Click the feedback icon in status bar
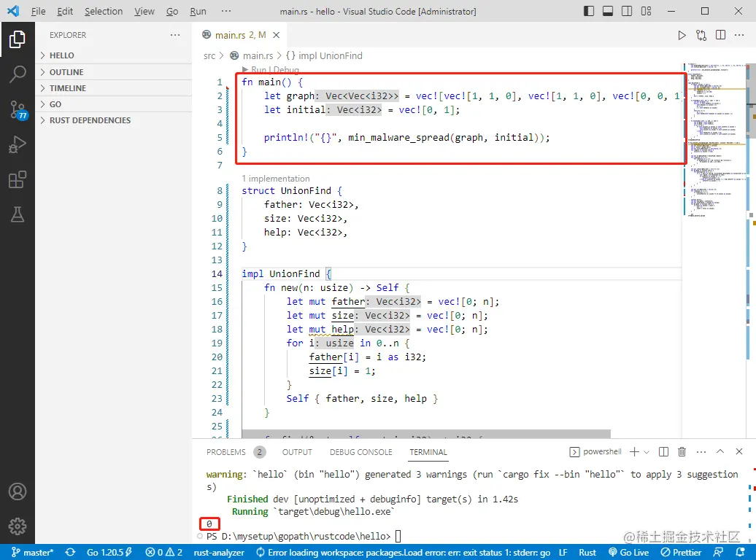The width and height of the screenshot is (756, 560). click(x=718, y=552)
